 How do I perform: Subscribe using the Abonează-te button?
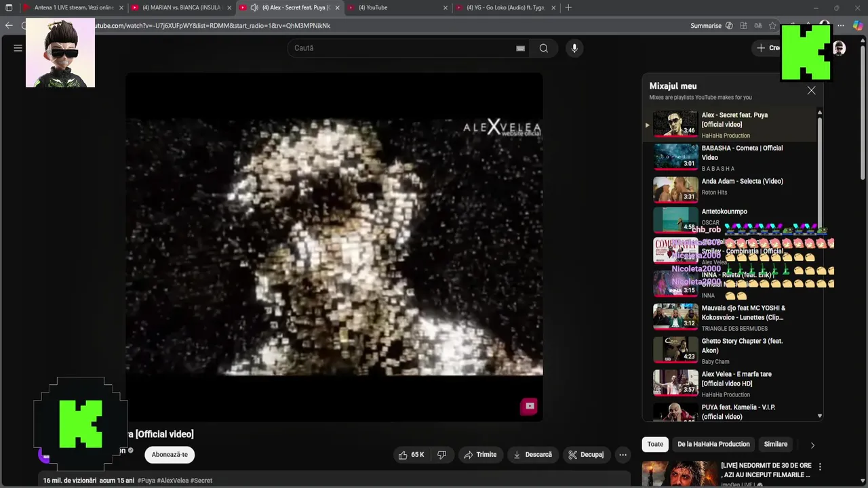(x=170, y=455)
